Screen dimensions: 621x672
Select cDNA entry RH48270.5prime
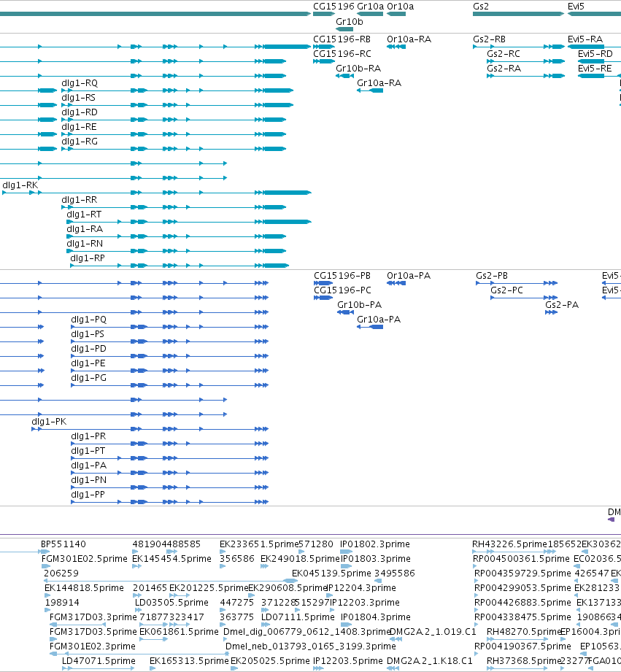coord(524,632)
